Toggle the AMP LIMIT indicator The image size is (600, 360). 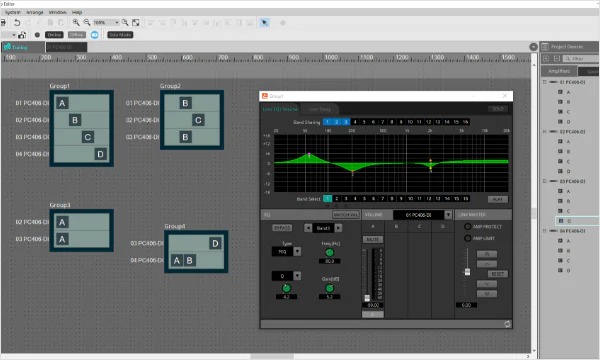click(467, 238)
